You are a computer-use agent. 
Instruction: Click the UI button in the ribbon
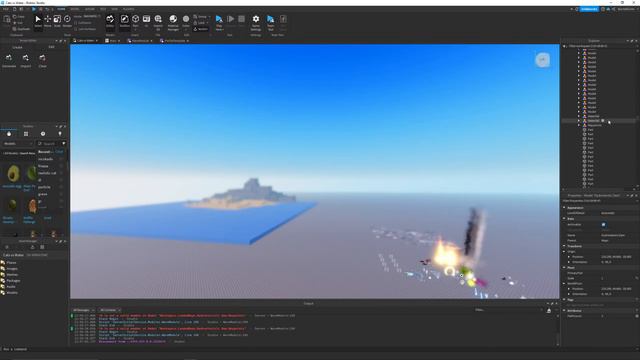pyautogui.click(x=146, y=21)
